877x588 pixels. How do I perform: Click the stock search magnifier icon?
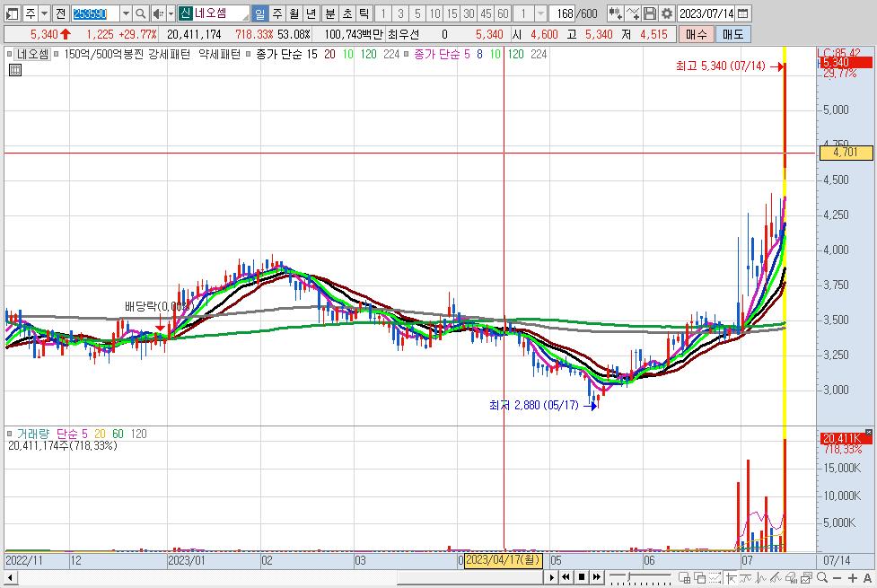[x=140, y=13]
